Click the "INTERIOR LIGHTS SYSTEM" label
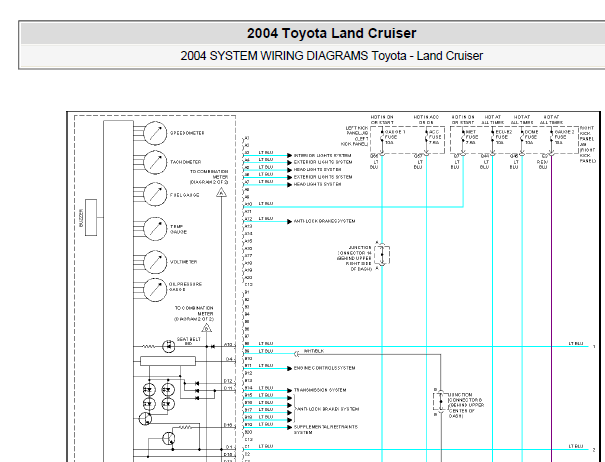Image resolution: width=605 pixels, height=462 pixels. 323,155
